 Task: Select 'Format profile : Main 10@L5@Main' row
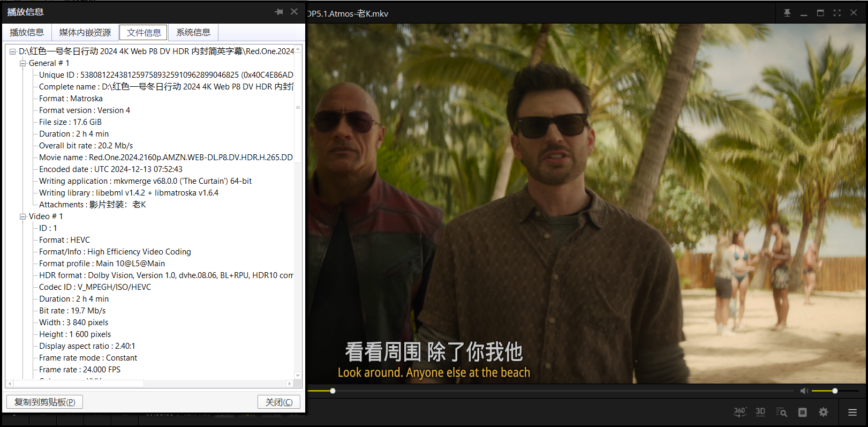tap(102, 264)
